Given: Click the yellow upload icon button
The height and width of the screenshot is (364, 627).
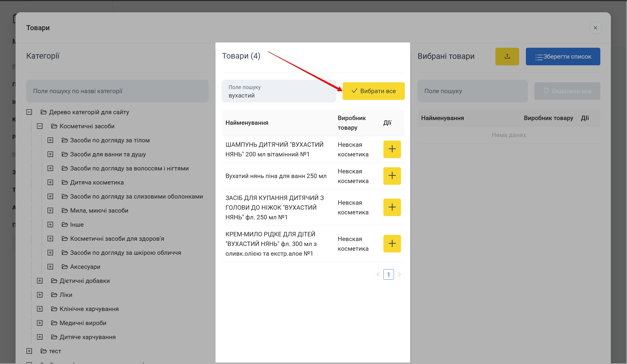Looking at the screenshot, I should click(x=507, y=57).
